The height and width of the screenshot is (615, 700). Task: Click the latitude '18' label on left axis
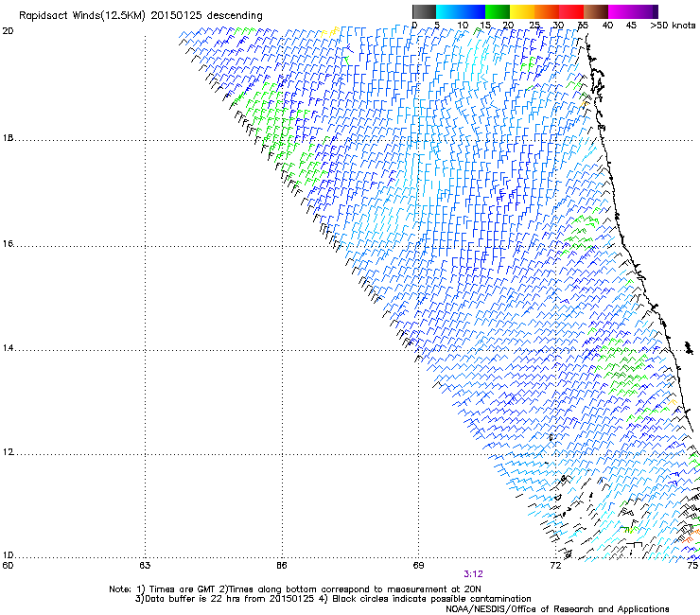[x=8, y=138]
